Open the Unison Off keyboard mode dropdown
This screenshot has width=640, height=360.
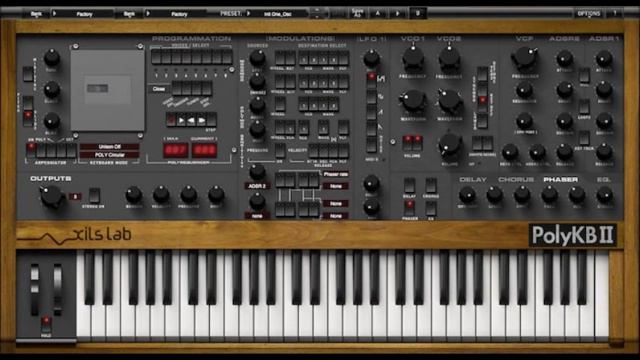109,147
